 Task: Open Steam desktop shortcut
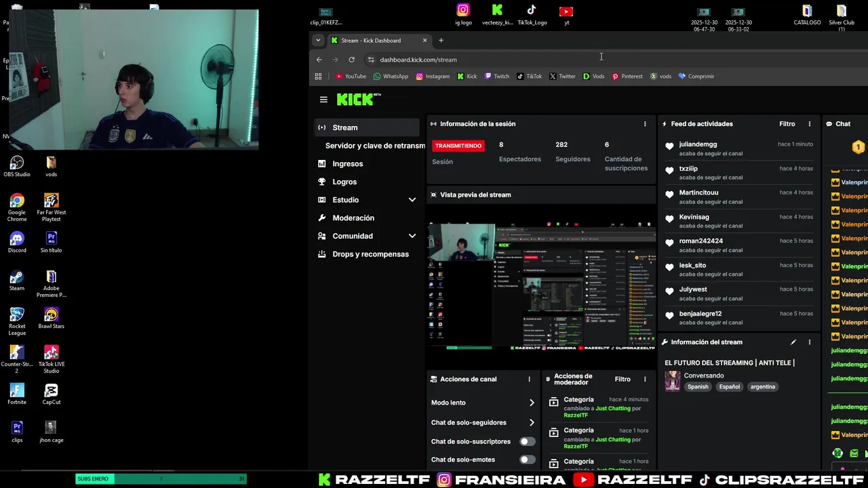pyautogui.click(x=17, y=281)
